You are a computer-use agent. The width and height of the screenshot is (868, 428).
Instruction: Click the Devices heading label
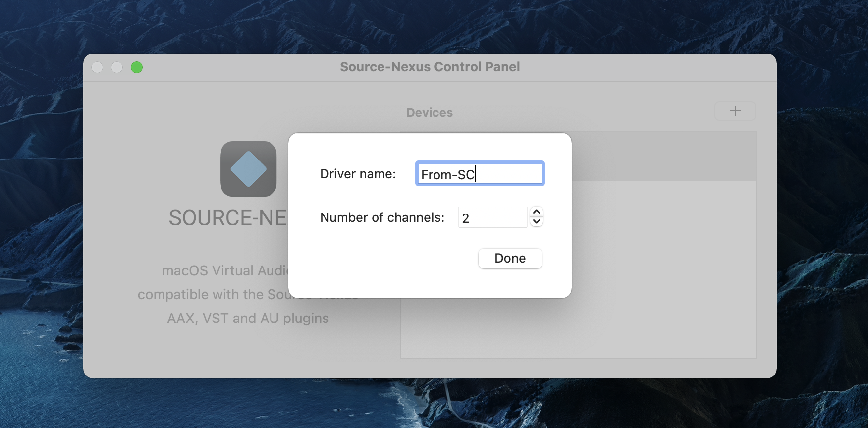pos(430,113)
